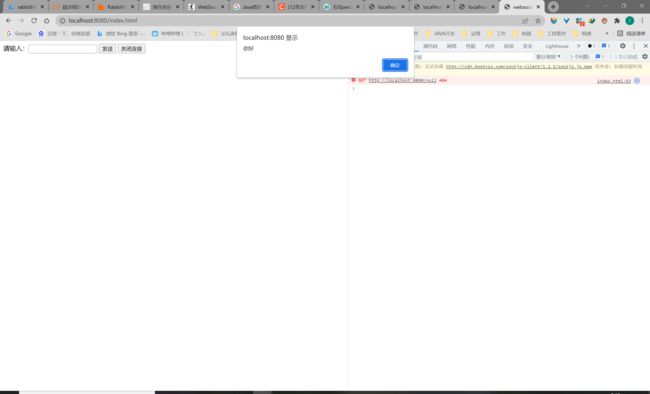Click the first extension icon next to the star

tap(553, 20)
